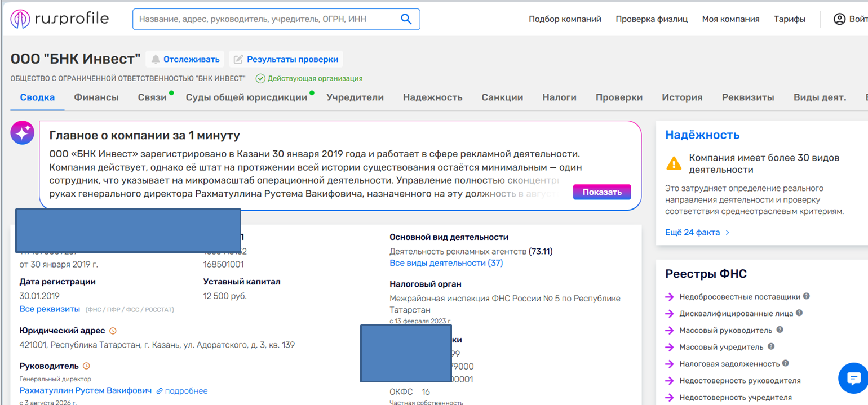The image size is (868, 405).
Task: Click the Недостоверность учредителя registry link
Action: [x=736, y=398]
